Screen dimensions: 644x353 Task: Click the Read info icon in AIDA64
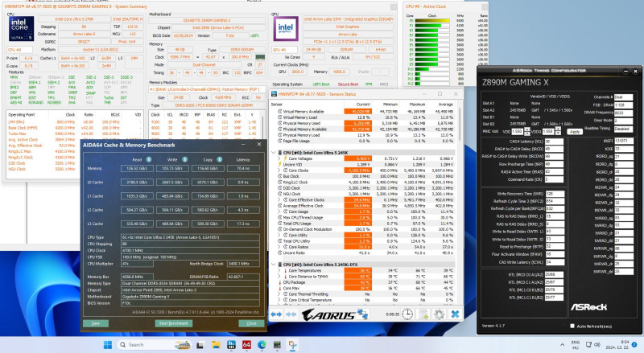tap(149, 159)
